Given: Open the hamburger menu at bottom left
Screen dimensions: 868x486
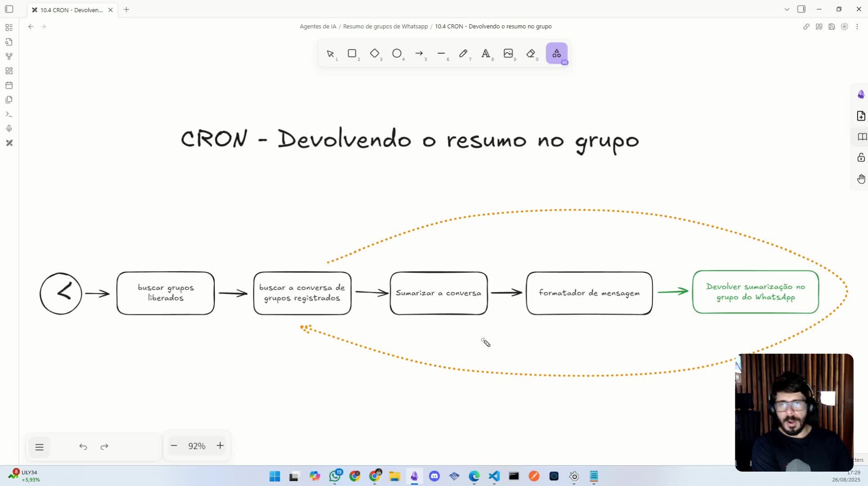Looking at the screenshot, I should tap(40, 447).
